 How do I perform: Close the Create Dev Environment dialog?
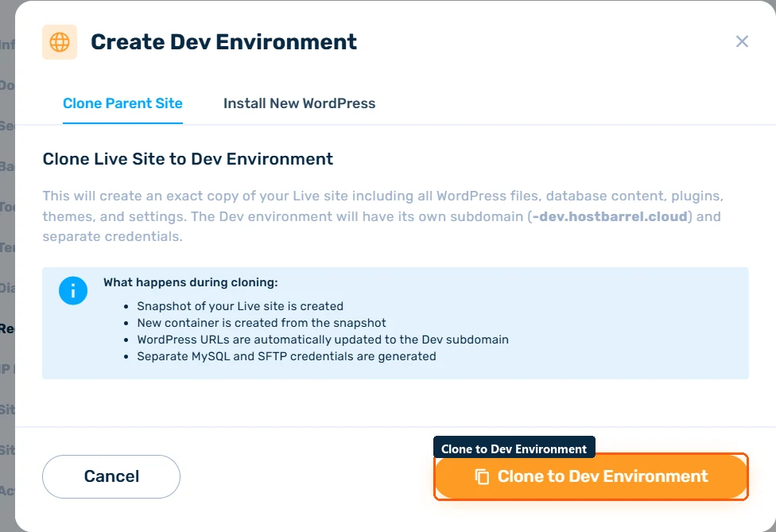tap(741, 41)
